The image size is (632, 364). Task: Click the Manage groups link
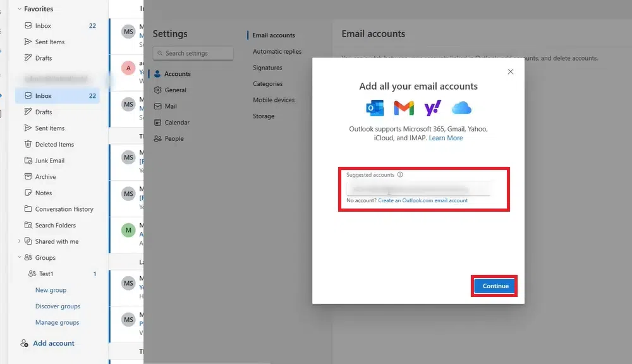click(x=58, y=322)
